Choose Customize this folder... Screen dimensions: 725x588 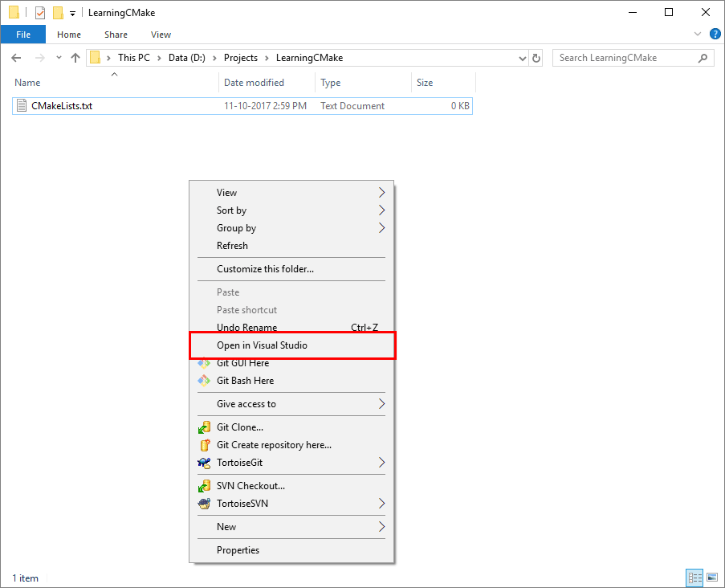click(291, 269)
